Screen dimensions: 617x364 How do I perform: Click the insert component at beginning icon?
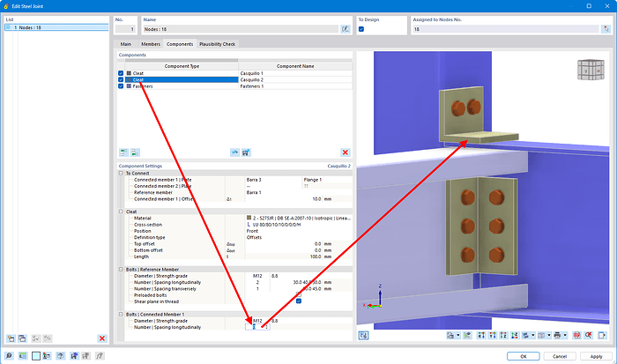coord(123,152)
